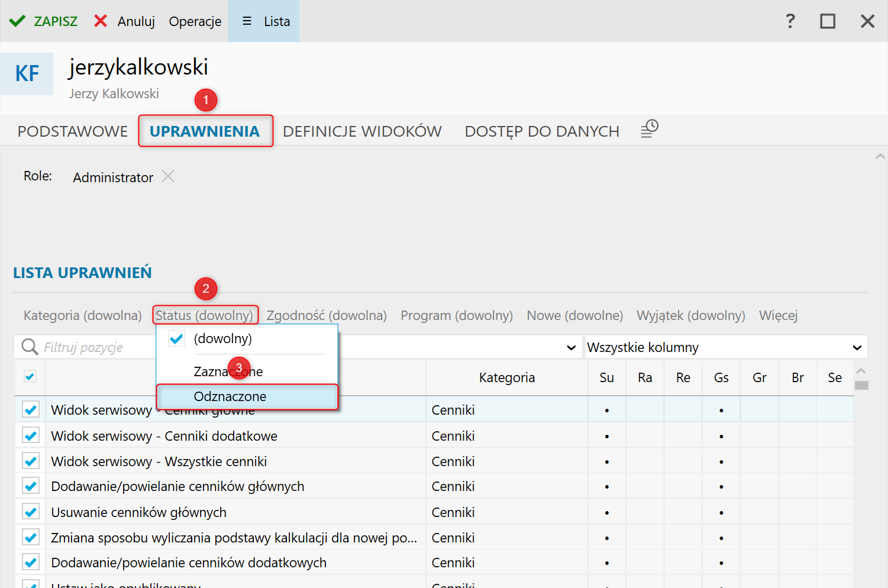Open the Kategoria (dowolna) filter
The height and width of the screenshot is (588, 888).
pos(83,315)
